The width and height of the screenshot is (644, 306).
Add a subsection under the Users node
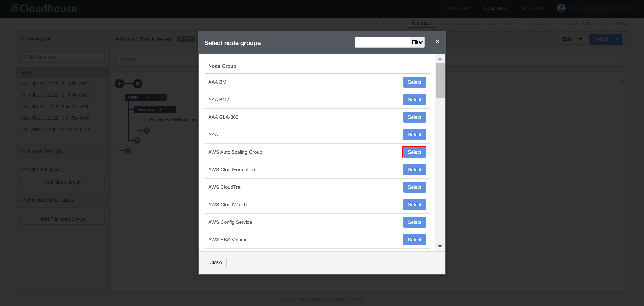(137, 140)
